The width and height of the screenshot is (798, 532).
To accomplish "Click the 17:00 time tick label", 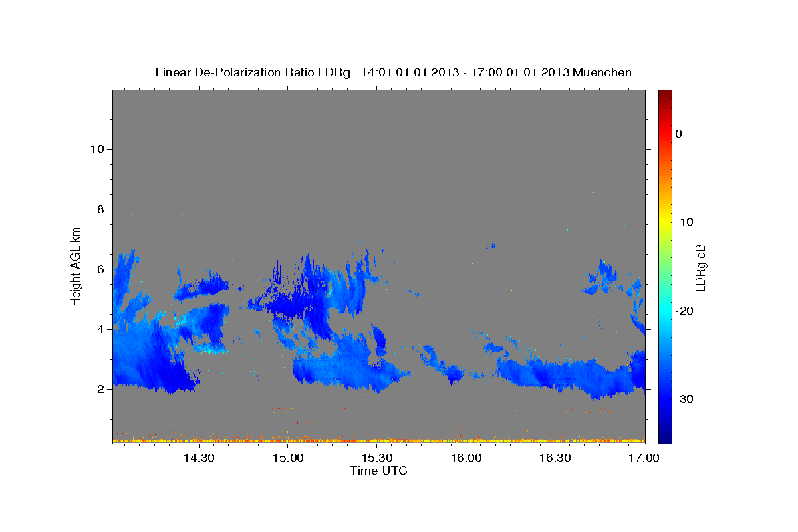I will (x=644, y=458).
